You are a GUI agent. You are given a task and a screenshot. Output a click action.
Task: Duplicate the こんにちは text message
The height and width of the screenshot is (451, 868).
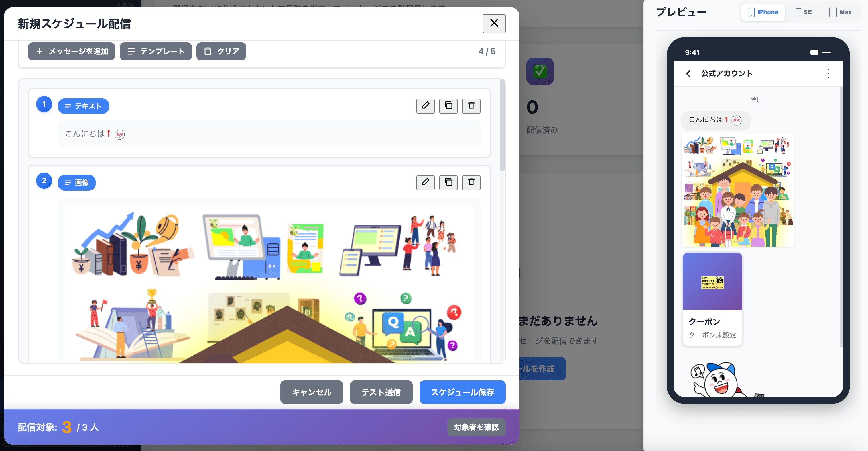click(x=448, y=106)
